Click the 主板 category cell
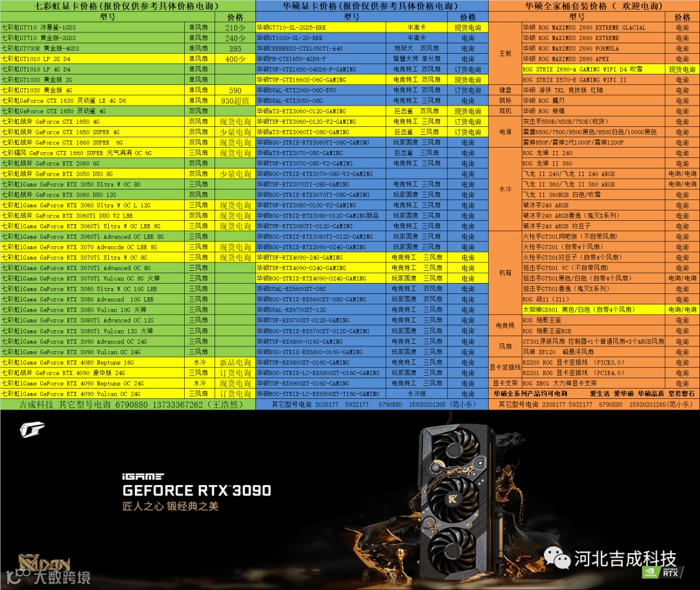This screenshot has width=700, height=590. (505, 54)
